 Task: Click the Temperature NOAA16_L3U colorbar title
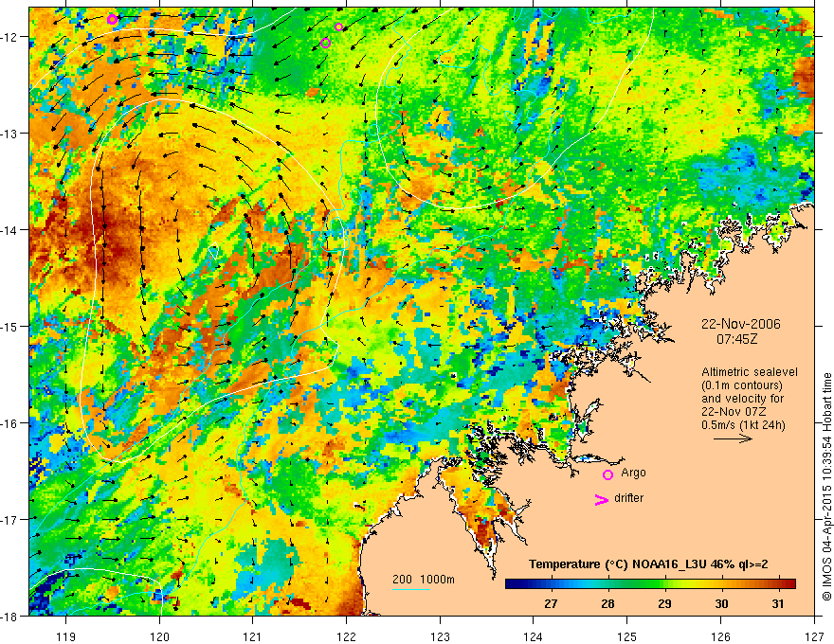648,564
